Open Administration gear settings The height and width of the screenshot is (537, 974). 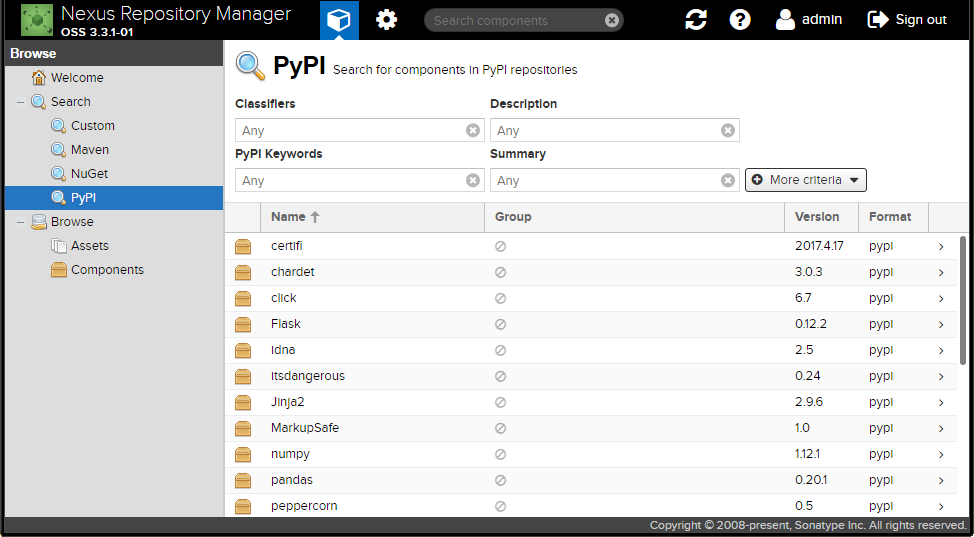tap(386, 21)
